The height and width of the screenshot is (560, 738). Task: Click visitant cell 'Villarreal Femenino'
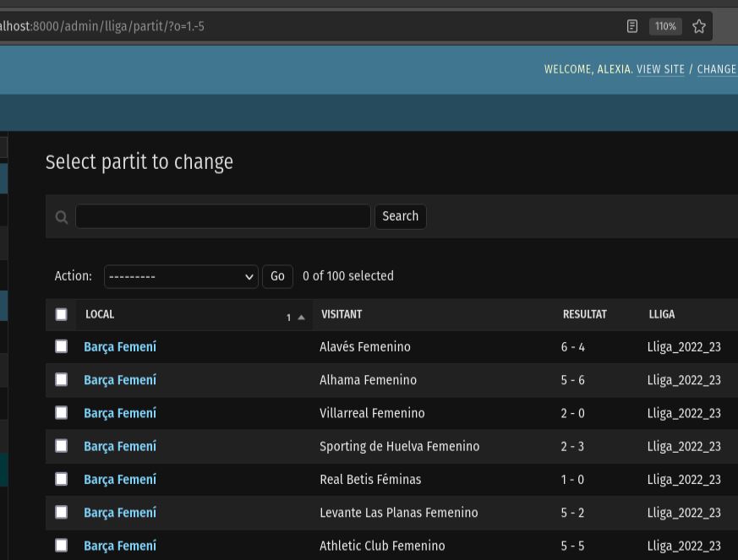[372, 413]
